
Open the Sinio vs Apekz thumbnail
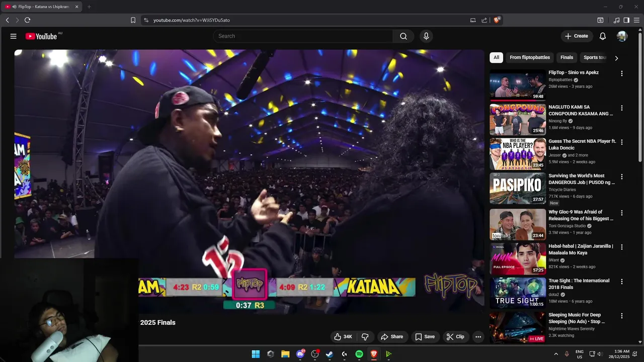pos(518,85)
